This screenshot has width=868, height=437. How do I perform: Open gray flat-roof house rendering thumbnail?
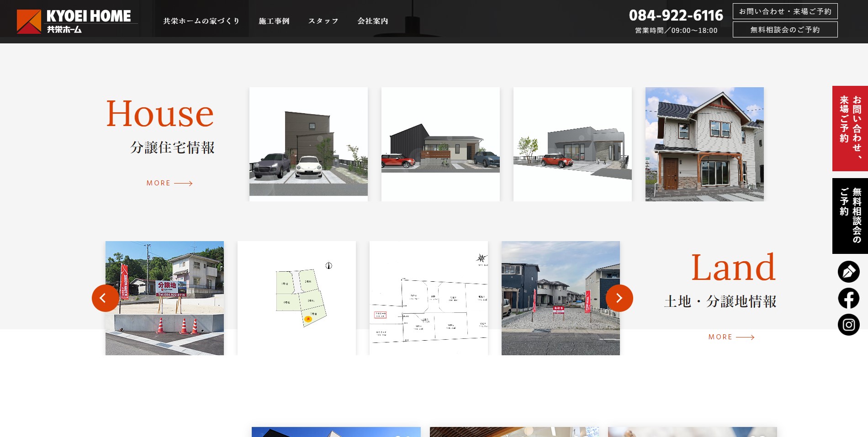pyautogui.click(x=572, y=144)
